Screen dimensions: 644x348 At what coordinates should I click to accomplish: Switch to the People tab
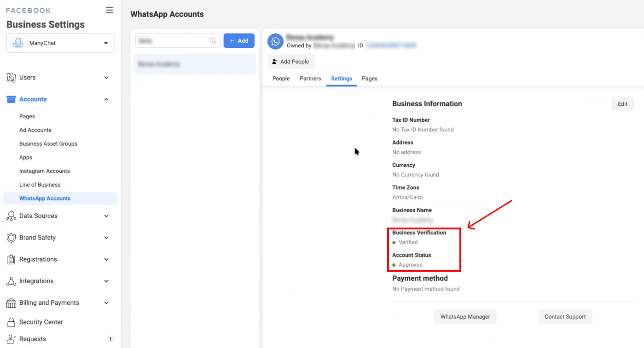(281, 79)
